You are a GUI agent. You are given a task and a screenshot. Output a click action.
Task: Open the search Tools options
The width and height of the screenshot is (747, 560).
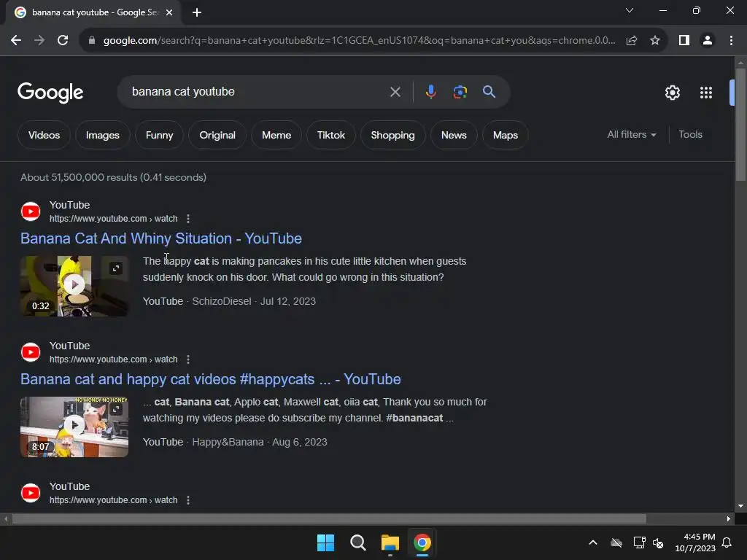tap(690, 135)
